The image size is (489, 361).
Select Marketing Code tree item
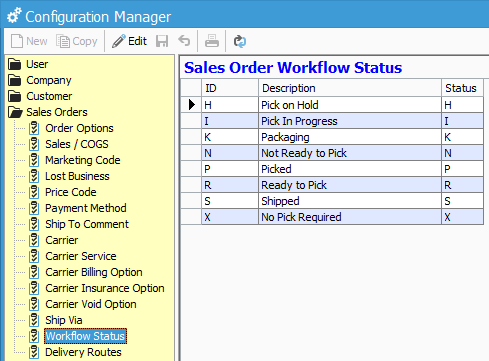[83, 160]
